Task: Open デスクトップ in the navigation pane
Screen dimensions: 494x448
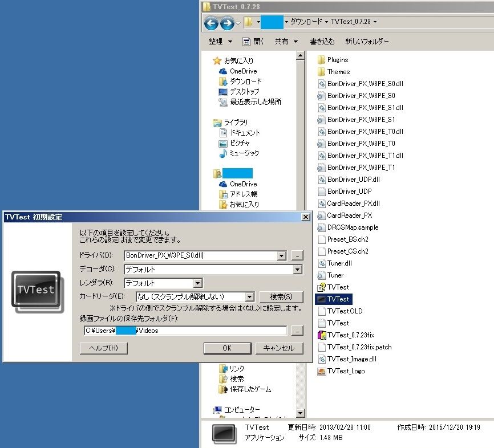Action: coord(239,91)
